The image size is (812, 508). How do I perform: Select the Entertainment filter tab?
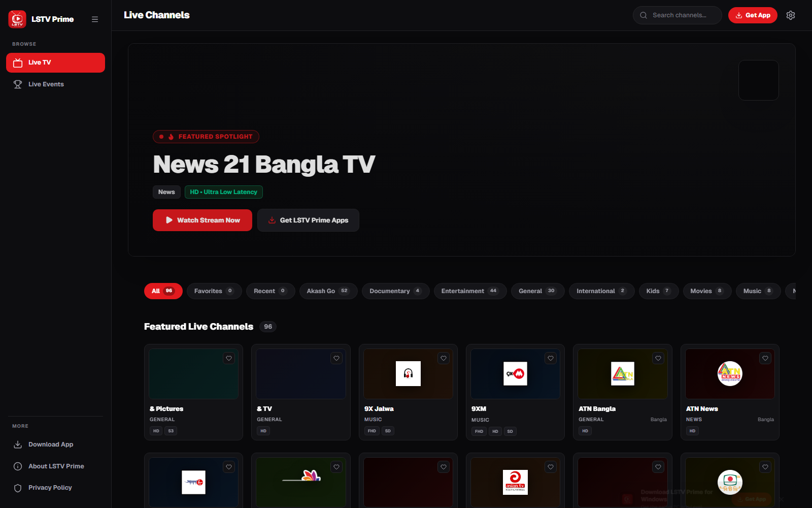(x=470, y=291)
